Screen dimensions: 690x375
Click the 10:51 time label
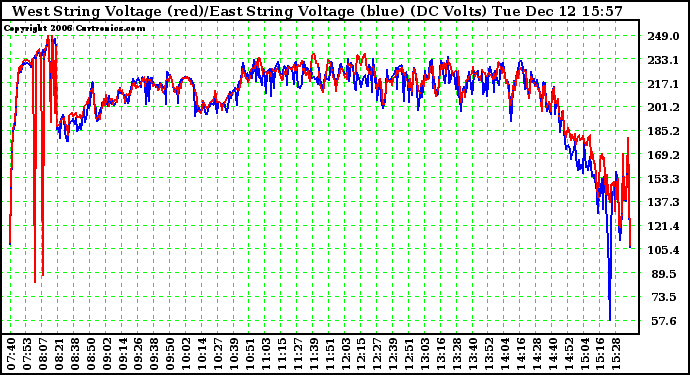click(x=250, y=354)
